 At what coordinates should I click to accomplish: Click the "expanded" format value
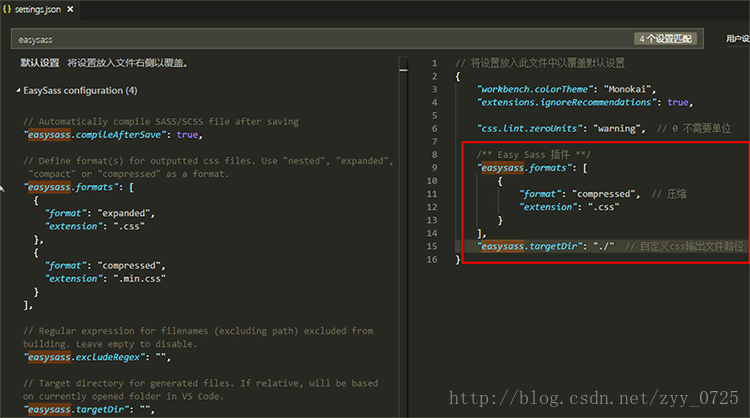124,213
